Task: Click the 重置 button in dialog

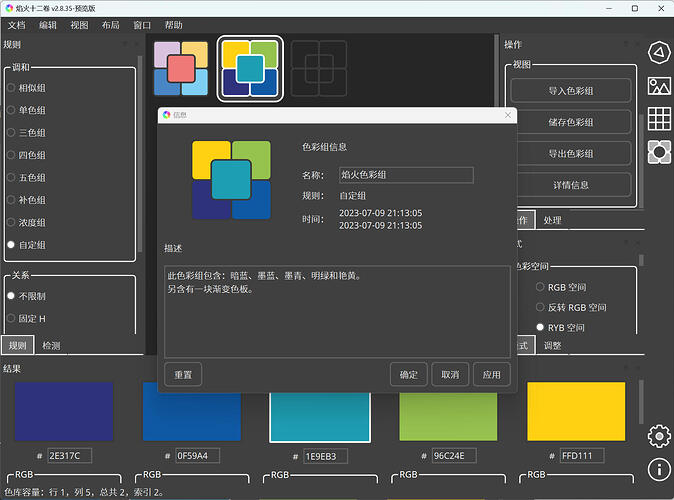Action: pos(183,374)
